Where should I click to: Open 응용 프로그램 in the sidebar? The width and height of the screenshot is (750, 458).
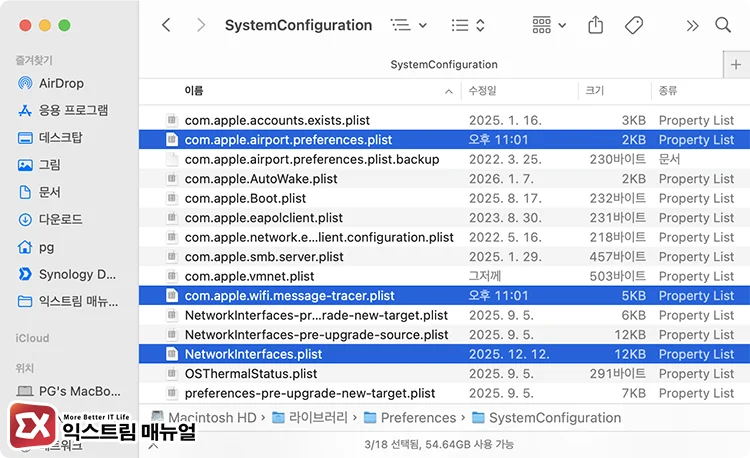click(63, 110)
